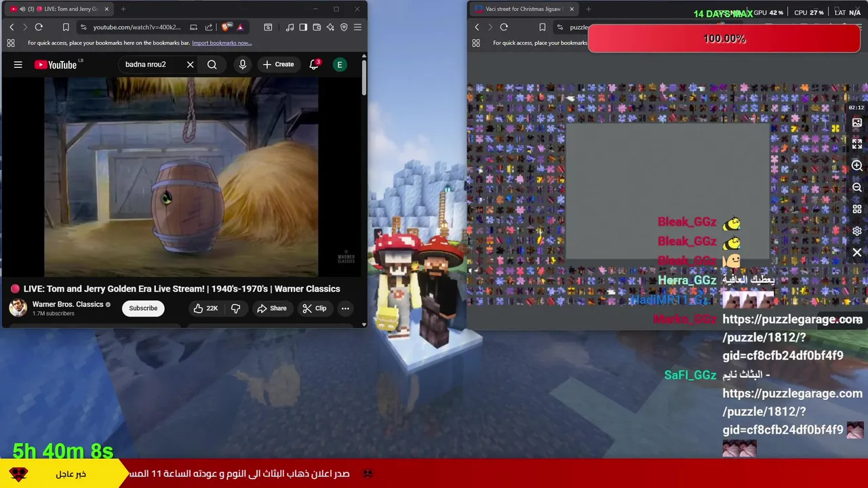This screenshot has height=488, width=868.
Task: Subscribe to Warner Bros. Classics
Action: pos(143,308)
